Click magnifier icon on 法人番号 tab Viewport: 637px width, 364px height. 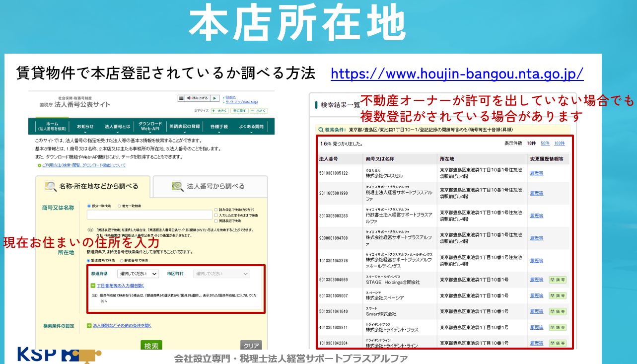(x=177, y=186)
